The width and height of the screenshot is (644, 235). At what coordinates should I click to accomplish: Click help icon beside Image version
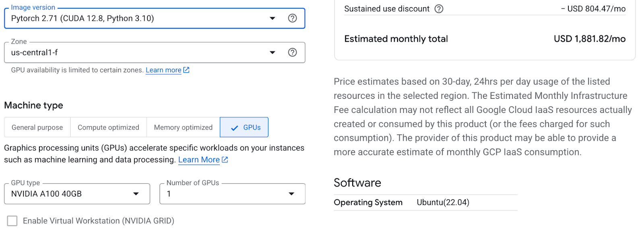(293, 18)
